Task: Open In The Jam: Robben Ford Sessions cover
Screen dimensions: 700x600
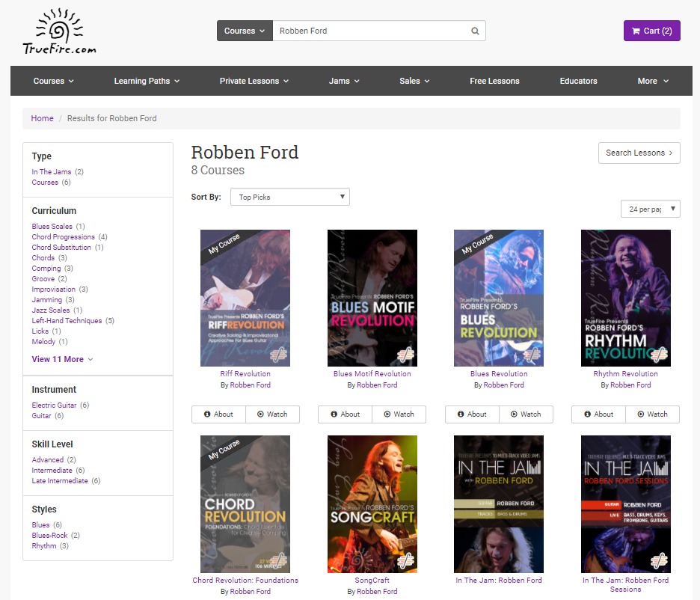Action: [625, 504]
